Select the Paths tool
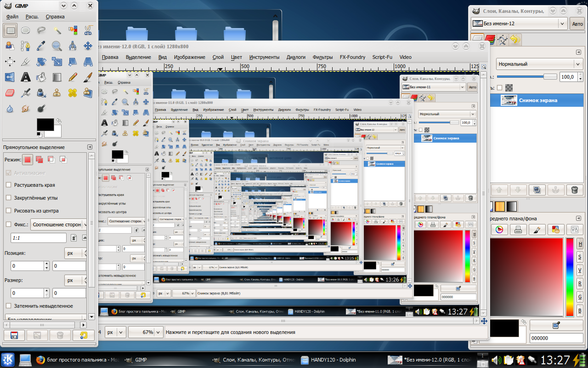Screen dimensions: 588x368 click(x=26, y=46)
